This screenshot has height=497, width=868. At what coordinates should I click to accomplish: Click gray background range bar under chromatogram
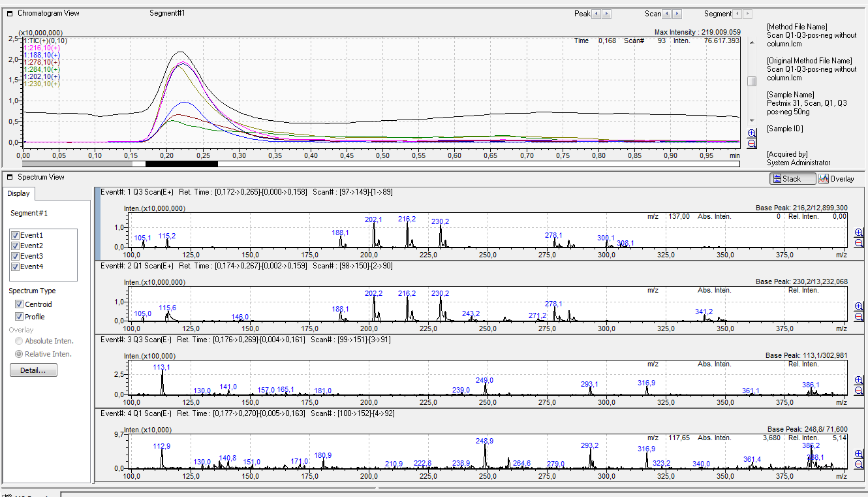click(x=77, y=163)
